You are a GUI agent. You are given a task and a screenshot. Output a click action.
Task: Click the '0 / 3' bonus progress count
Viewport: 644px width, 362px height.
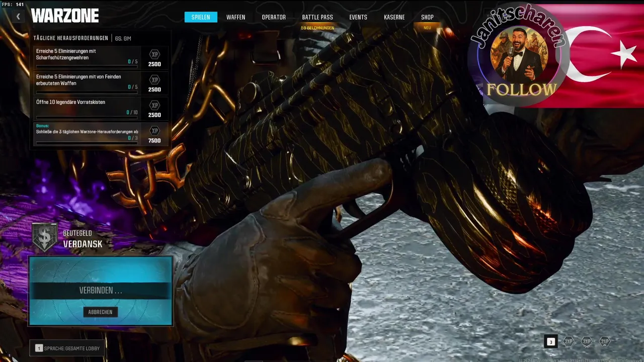[133, 138]
